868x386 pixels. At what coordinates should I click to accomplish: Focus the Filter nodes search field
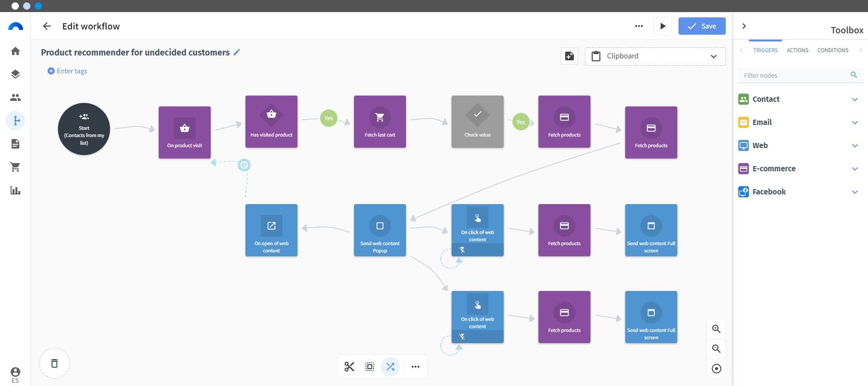click(x=800, y=75)
